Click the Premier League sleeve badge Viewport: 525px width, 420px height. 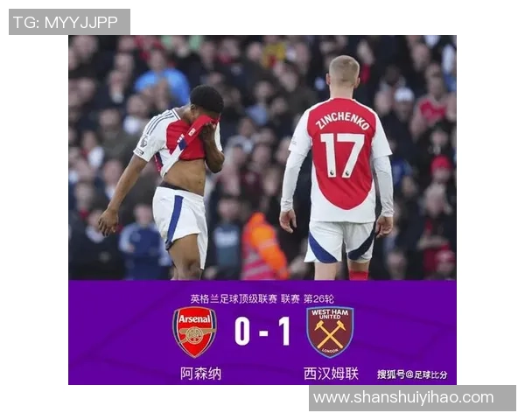click(x=143, y=143)
